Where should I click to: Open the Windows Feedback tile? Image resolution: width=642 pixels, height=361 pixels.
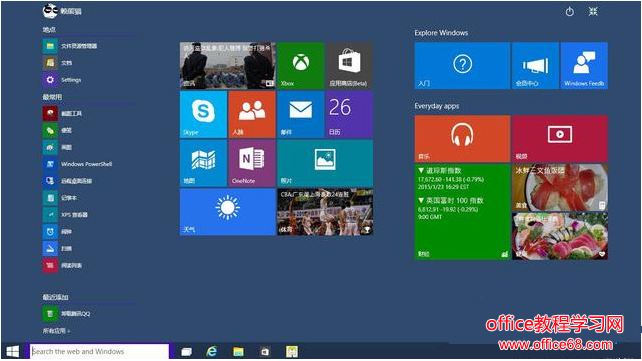pos(584,65)
